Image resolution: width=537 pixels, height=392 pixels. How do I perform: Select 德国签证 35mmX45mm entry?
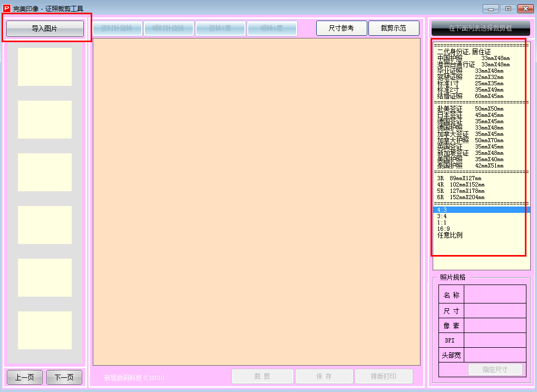coord(481,122)
